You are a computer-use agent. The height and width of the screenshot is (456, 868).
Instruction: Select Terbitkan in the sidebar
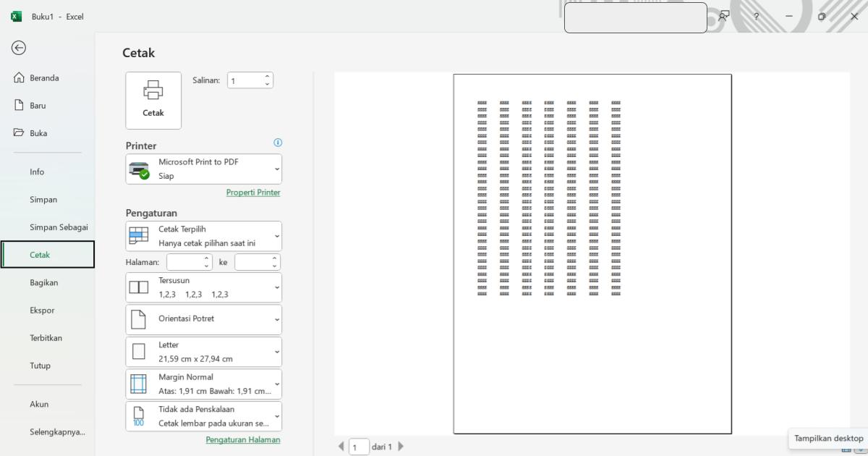[x=47, y=338]
